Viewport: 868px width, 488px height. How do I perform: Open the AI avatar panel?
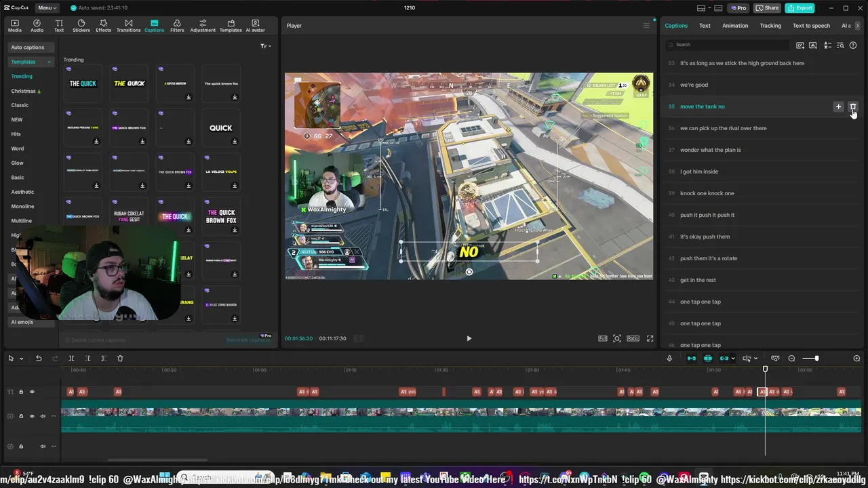coord(255,26)
